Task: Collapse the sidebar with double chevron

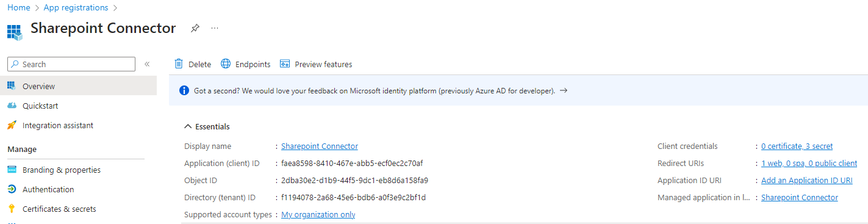Action: coord(147,64)
